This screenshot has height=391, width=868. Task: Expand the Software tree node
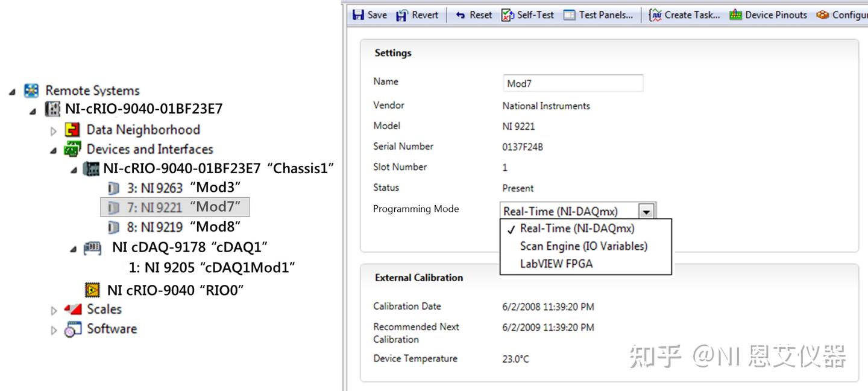[54, 331]
